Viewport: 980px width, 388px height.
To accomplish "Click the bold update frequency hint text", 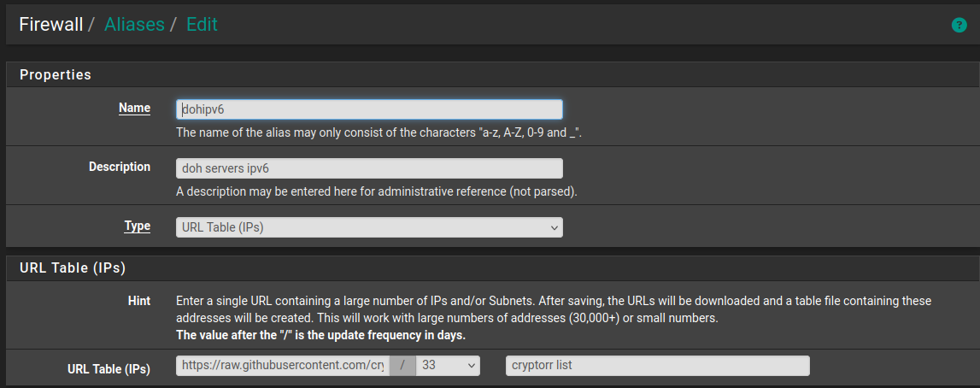I will (320, 335).
